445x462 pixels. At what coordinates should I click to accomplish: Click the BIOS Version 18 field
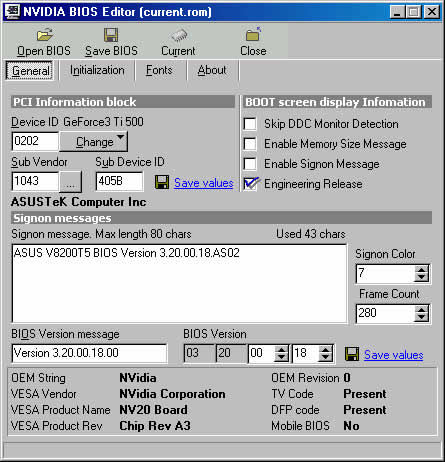pyautogui.click(x=305, y=354)
